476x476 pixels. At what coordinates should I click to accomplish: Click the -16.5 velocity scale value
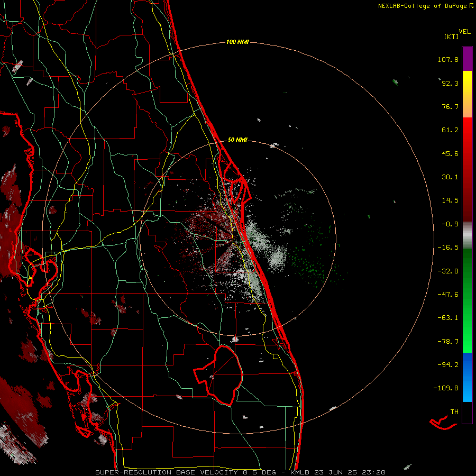click(x=448, y=248)
